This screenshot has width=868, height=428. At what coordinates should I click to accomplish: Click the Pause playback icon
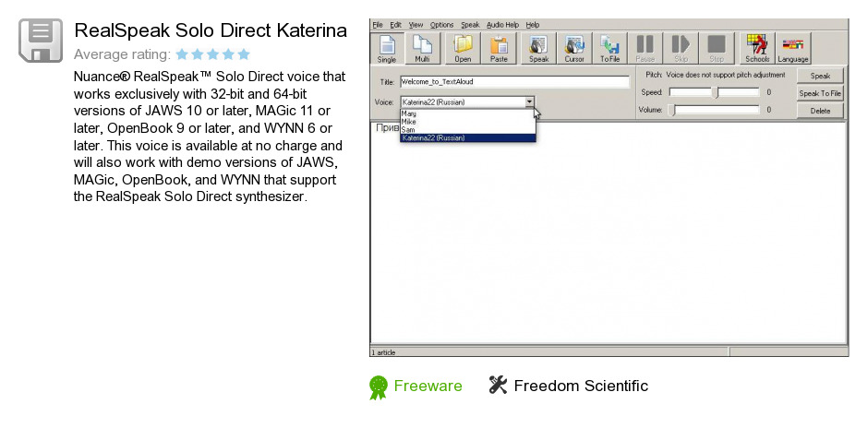(645, 48)
